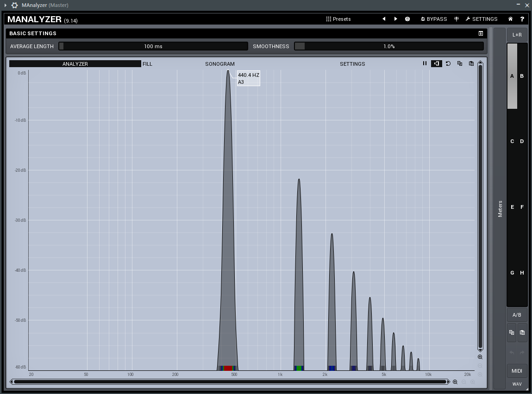The width and height of the screenshot is (532, 394).
Task: Click the MIDI button
Action: click(517, 371)
